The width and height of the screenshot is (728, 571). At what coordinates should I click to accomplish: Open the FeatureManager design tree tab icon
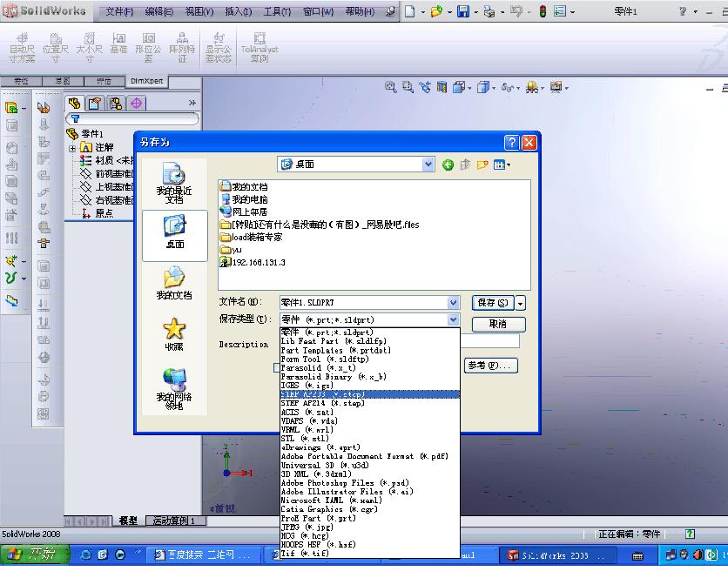point(74,103)
